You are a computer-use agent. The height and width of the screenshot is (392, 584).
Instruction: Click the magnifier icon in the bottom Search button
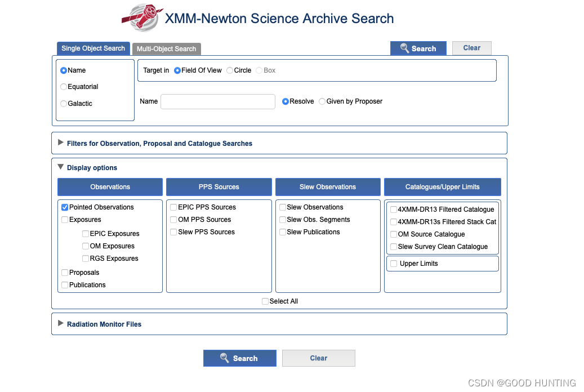coord(225,358)
